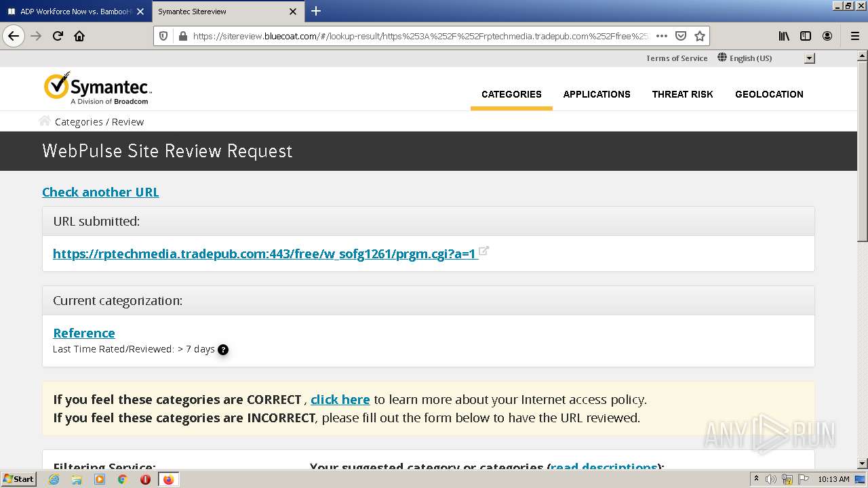The width and height of the screenshot is (868, 488).
Task: Open the Reference category link
Action: (x=84, y=333)
